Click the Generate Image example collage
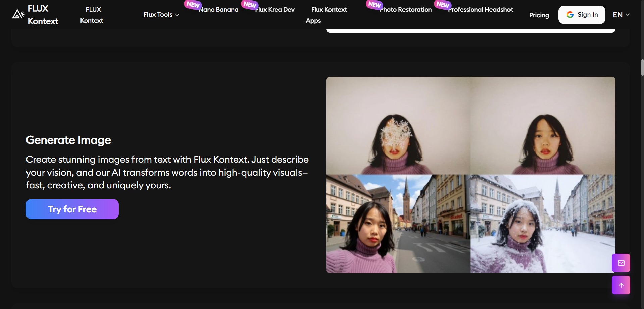644x309 pixels. coord(471,175)
